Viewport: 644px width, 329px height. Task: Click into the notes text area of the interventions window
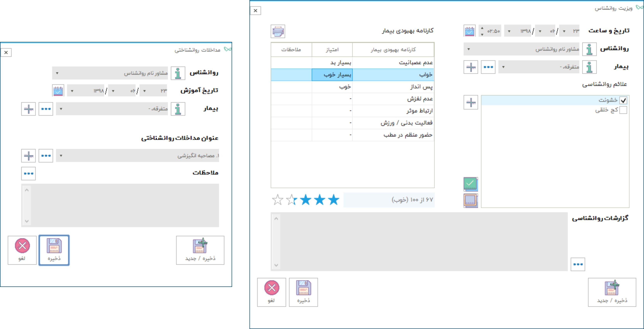pyautogui.click(x=120, y=206)
